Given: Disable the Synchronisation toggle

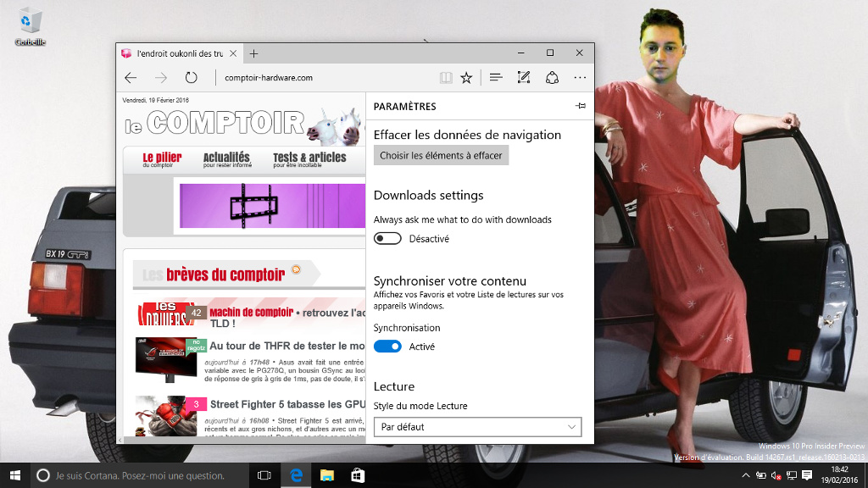Looking at the screenshot, I should coord(388,347).
